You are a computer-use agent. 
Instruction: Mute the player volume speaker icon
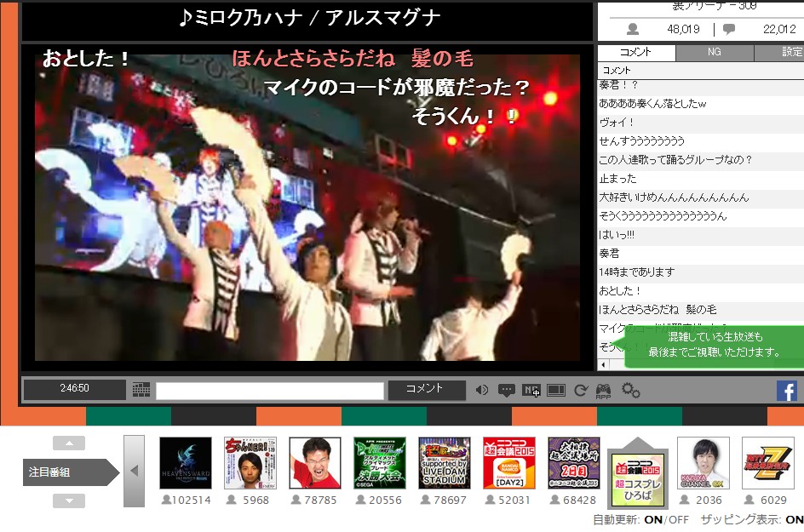[481, 390]
